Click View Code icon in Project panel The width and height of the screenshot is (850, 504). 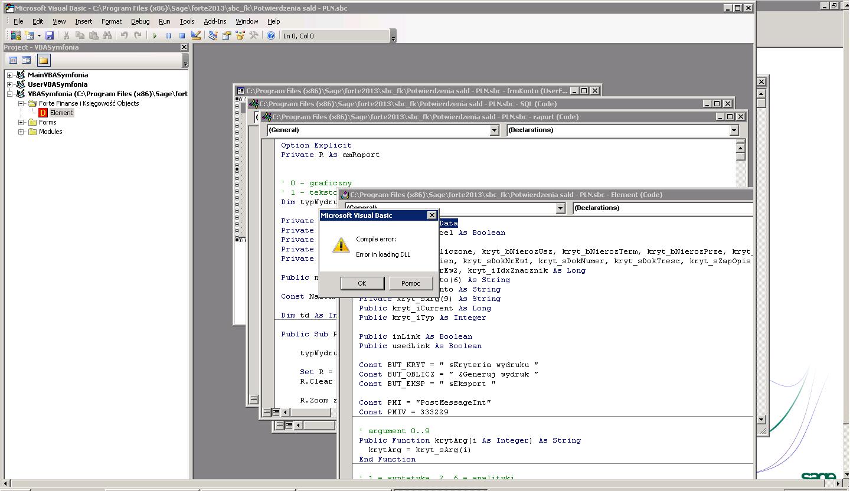click(x=13, y=60)
